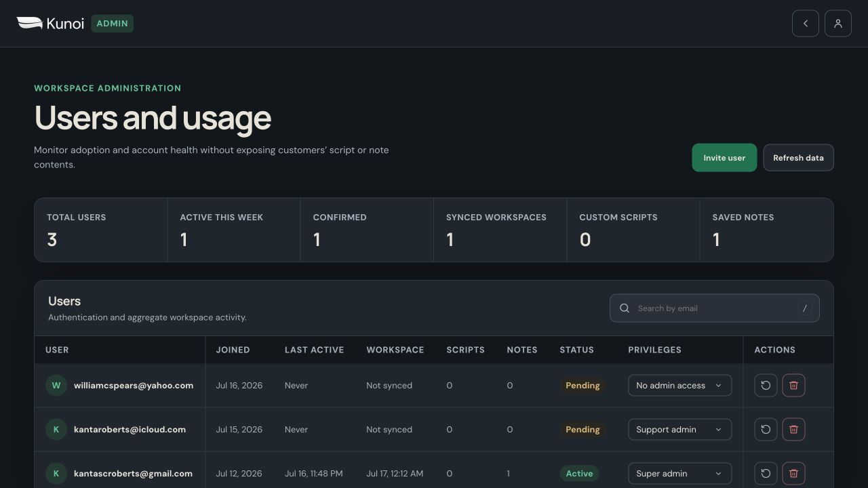
Task: Click the back chevron button in header
Action: 806,24
